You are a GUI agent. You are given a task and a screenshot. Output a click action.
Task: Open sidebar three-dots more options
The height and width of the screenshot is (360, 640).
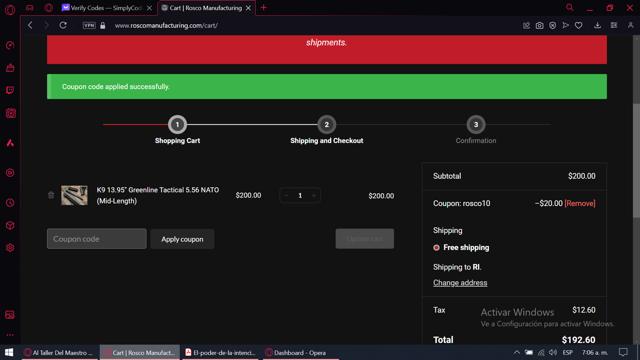pos(10,335)
